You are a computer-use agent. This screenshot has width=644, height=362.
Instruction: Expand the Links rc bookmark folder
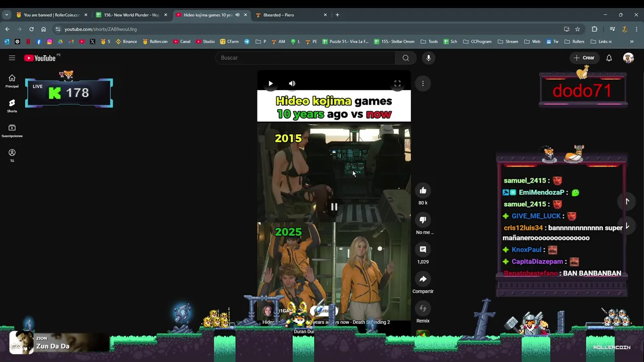point(601,42)
